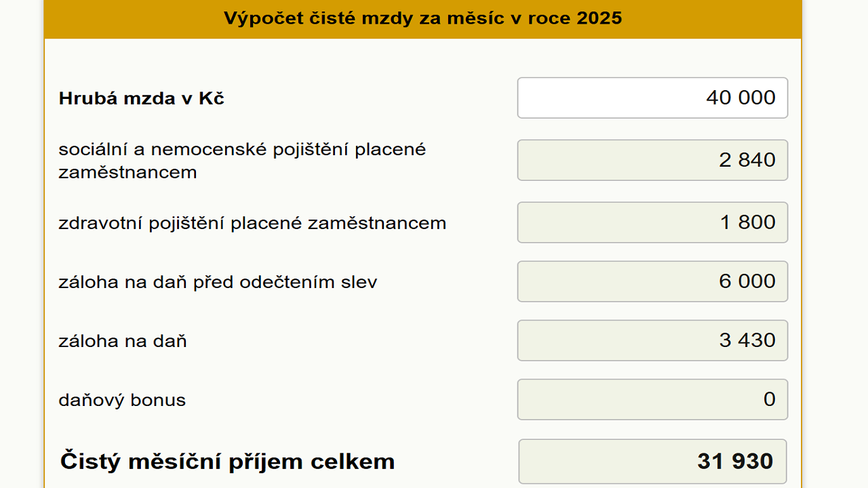Click the calculator title header bar
Screen dimensions: 868x488
(x=422, y=18)
